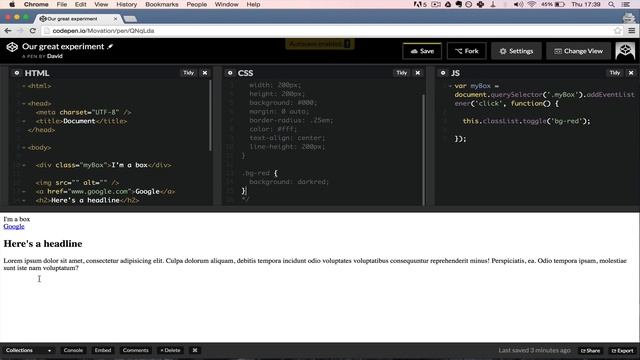The width and height of the screenshot is (640, 360).
Task: Open the Embed options
Action: pos(103,350)
